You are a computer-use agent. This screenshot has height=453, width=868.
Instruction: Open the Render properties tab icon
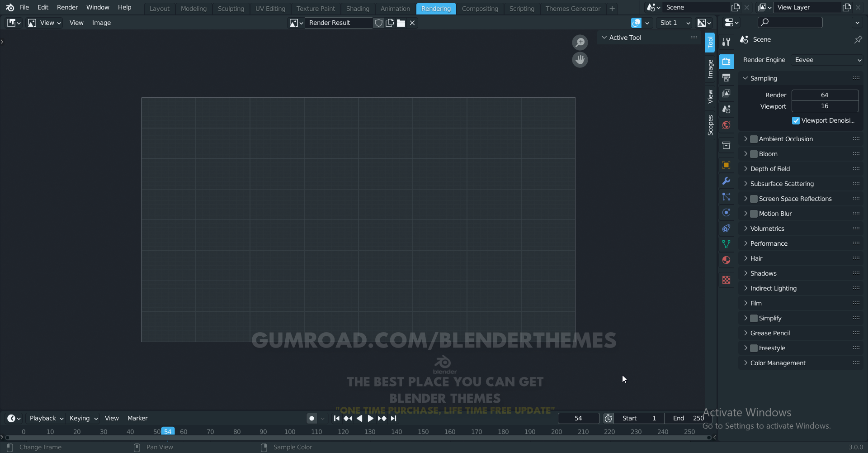726,62
